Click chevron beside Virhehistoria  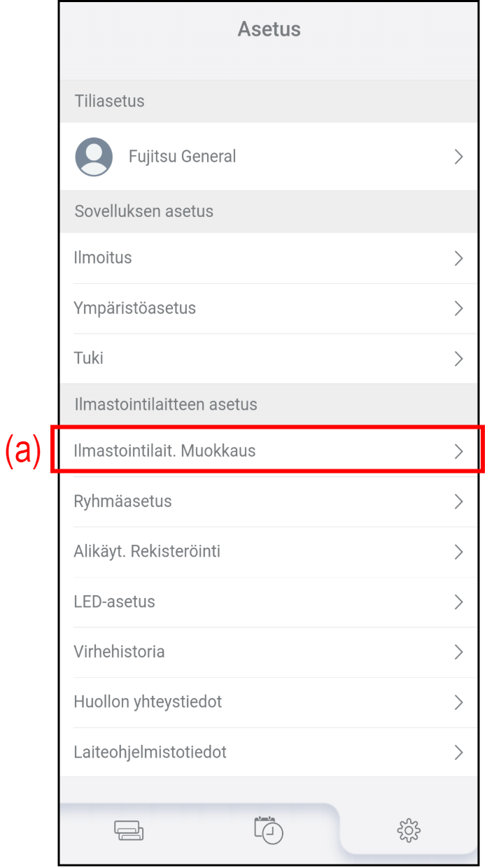(x=459, y=653)
